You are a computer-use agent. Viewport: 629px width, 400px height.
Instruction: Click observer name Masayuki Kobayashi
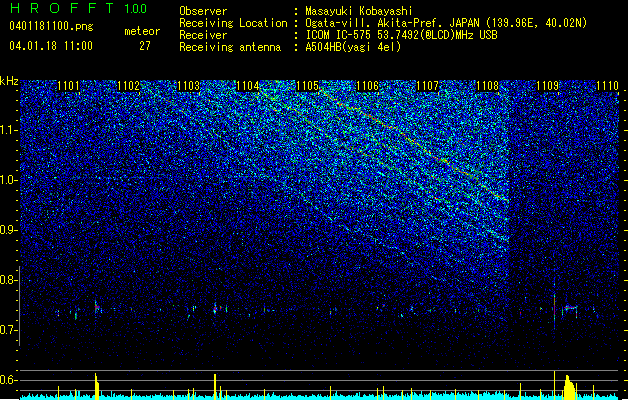[x=359, y=11]
